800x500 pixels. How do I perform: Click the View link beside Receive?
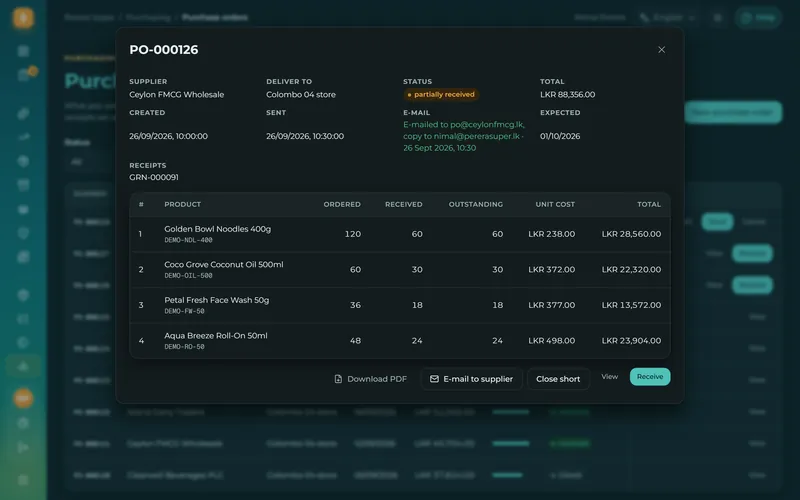click(x=610, y=377)
